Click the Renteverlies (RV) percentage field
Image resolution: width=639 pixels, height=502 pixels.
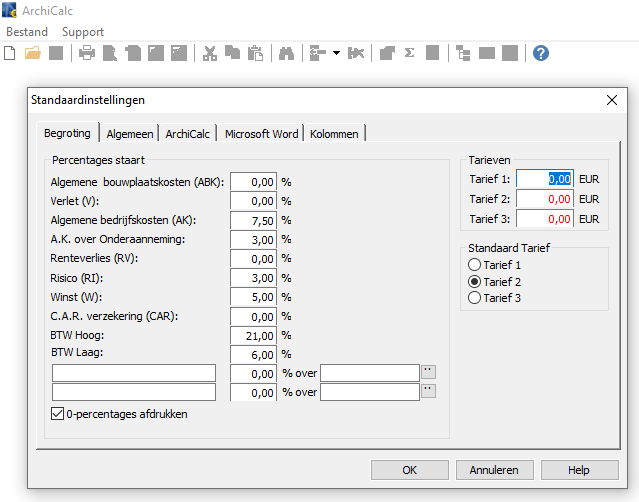253,259
